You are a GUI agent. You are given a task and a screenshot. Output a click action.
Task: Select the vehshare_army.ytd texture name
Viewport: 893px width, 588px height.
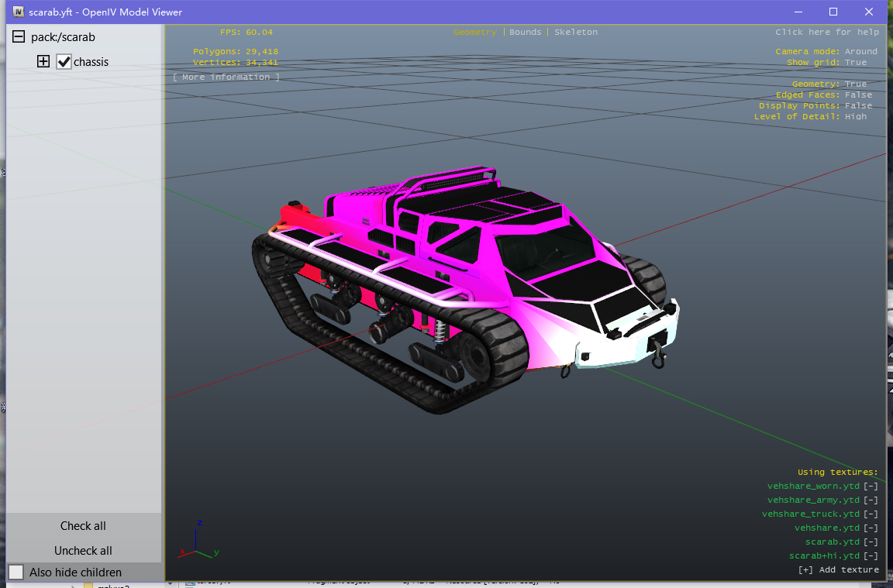pos(813,500)
